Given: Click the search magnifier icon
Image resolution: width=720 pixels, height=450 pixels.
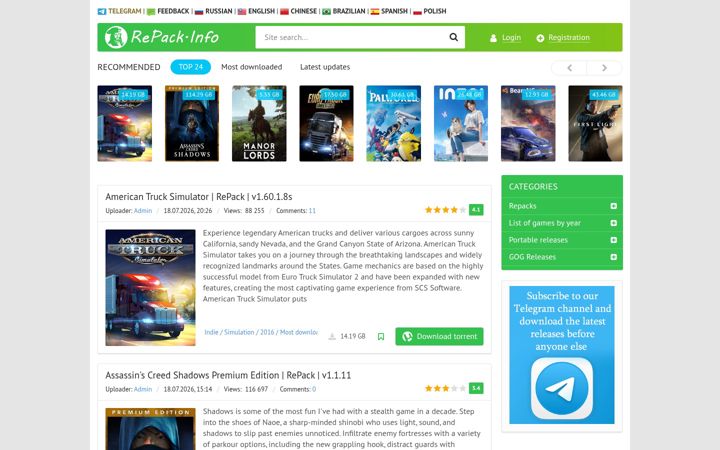Looking at the screenshot, I should click(453, 37).
